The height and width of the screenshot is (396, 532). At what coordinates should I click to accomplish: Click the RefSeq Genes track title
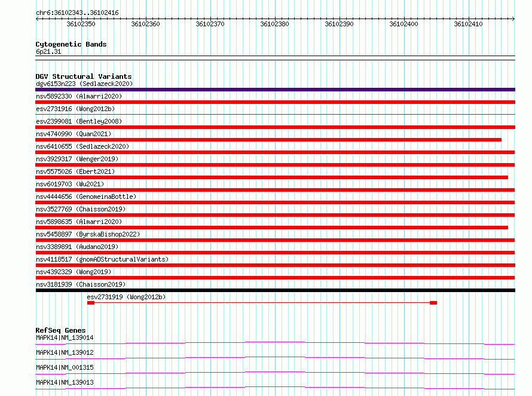tap(60, 330)
